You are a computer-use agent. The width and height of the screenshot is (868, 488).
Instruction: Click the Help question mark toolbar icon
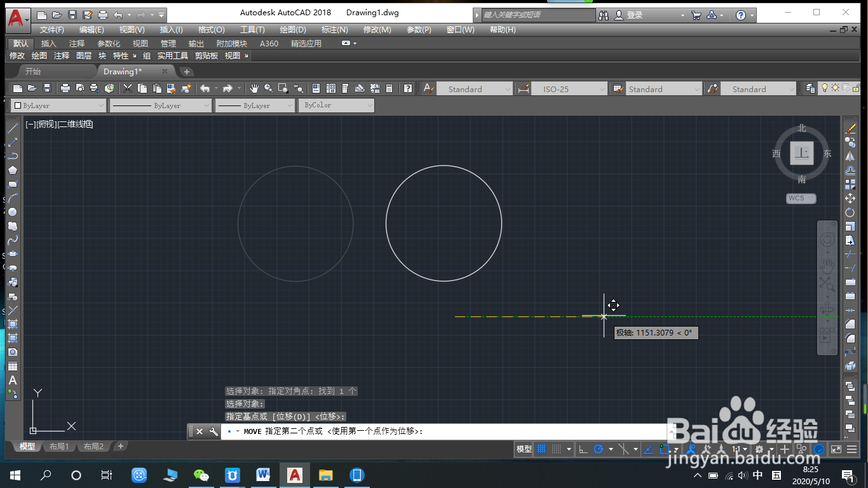tap(408, 88)
